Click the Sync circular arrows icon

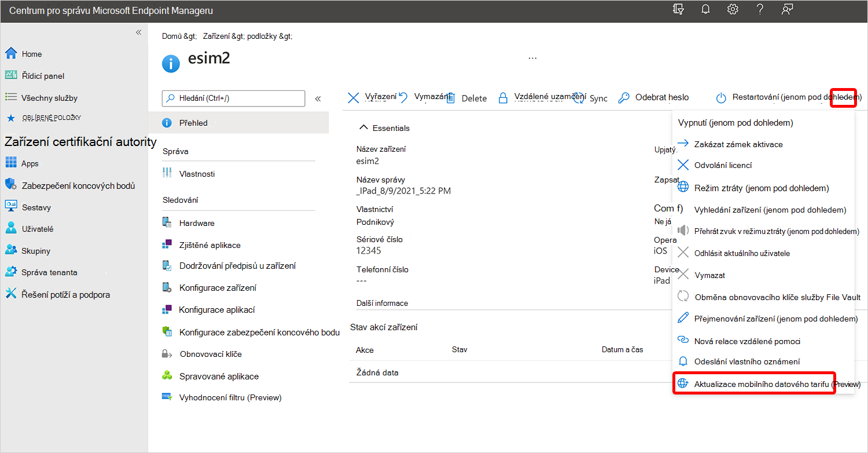(579, 98)
